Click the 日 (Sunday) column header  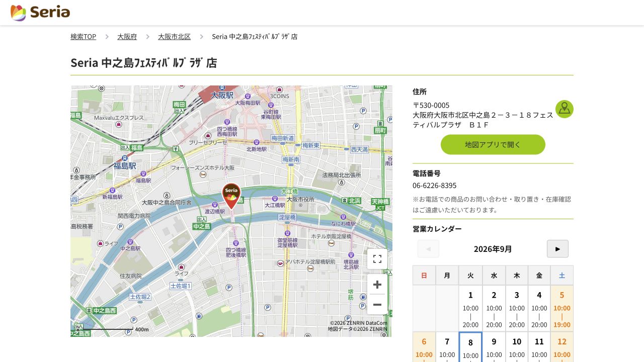(x=424, y=275)
